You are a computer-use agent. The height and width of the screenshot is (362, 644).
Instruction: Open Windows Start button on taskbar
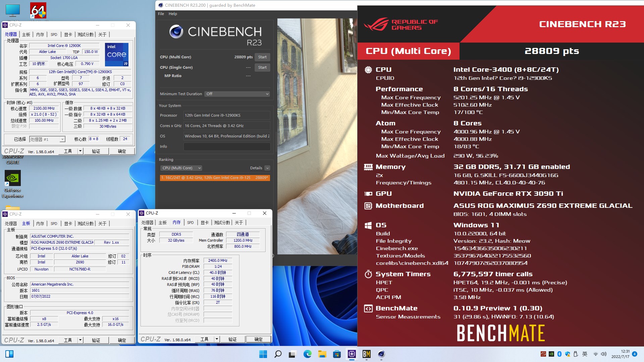pos(263,354)
